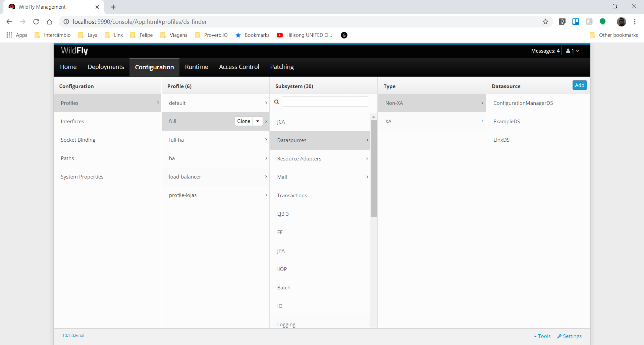
Task: Switch to the Runtime tab
Action: pos(197,67)
